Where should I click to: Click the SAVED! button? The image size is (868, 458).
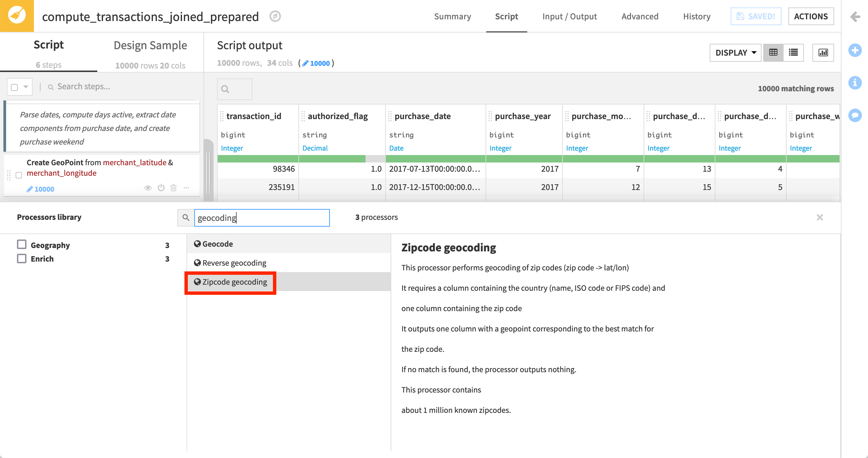[x=756, y=16]
